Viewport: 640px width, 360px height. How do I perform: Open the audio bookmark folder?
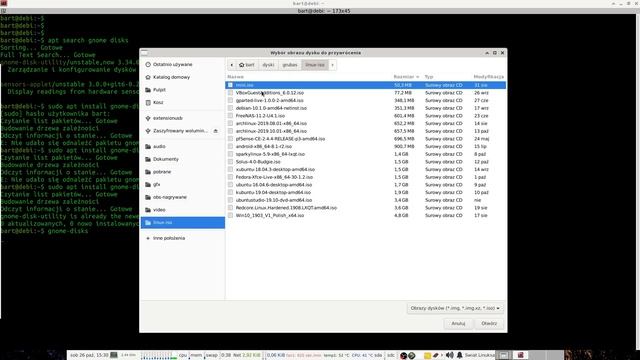[x=182, y=147]
